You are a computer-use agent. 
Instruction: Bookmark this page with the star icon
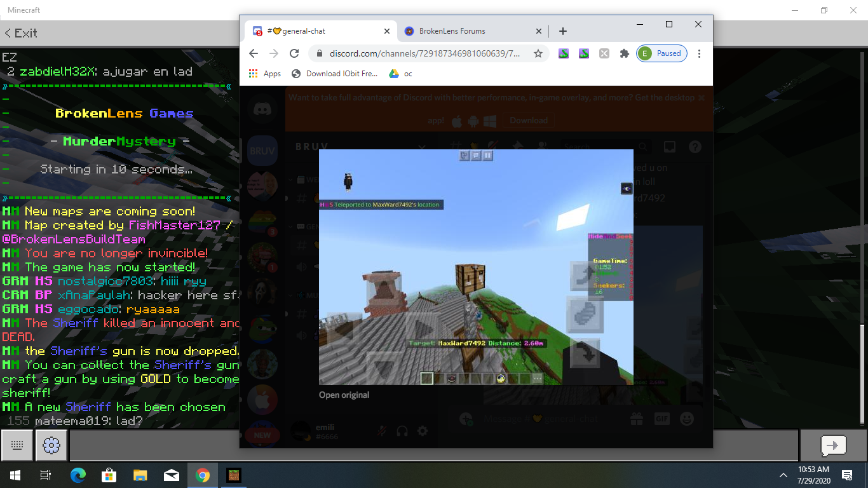(x=538, y=53)
